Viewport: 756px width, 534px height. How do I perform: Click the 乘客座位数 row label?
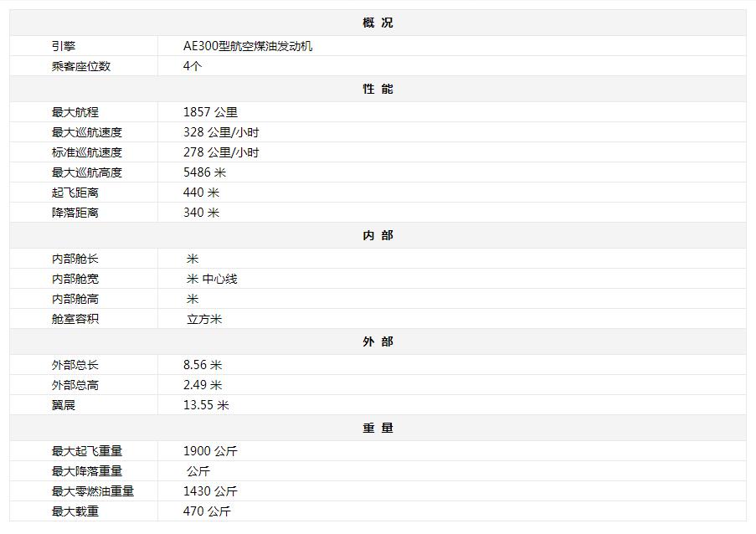[x=81, y=66]
